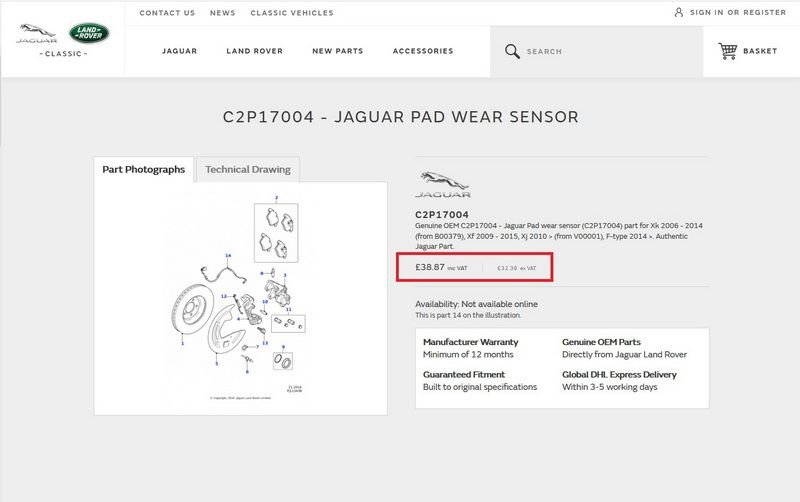Open the Accessories menu
Screen dimensions: 800x502
pos(423,51)
